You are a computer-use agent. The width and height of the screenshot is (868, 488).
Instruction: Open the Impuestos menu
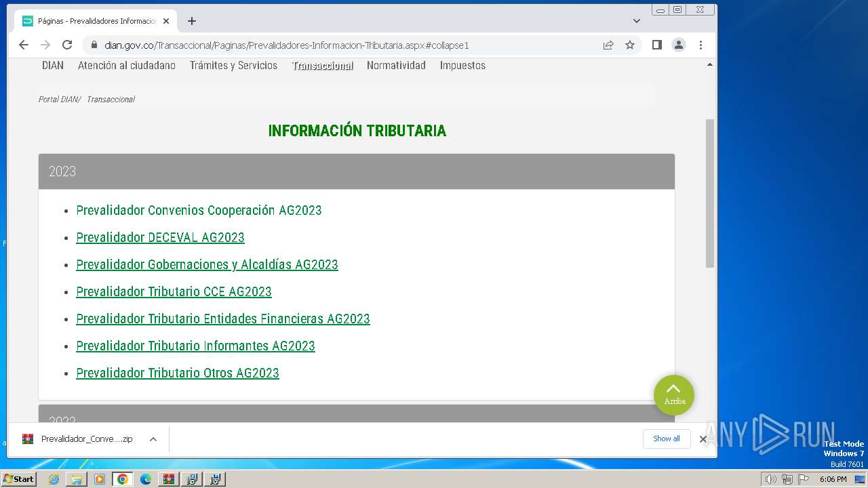coord(462,66)
